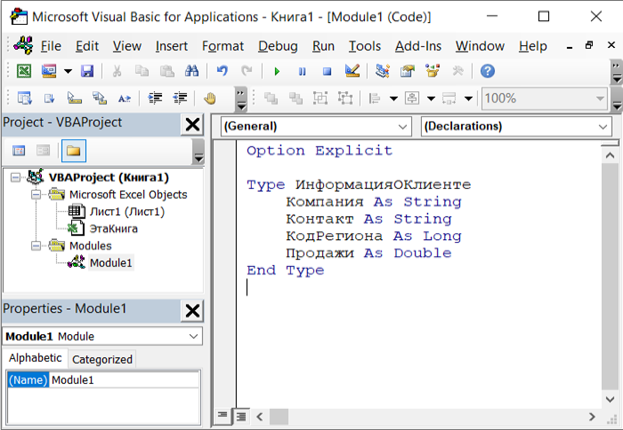Close the Properties - Module1 panel
Viewport: 623px width, 430px height.
coord(193,311)
